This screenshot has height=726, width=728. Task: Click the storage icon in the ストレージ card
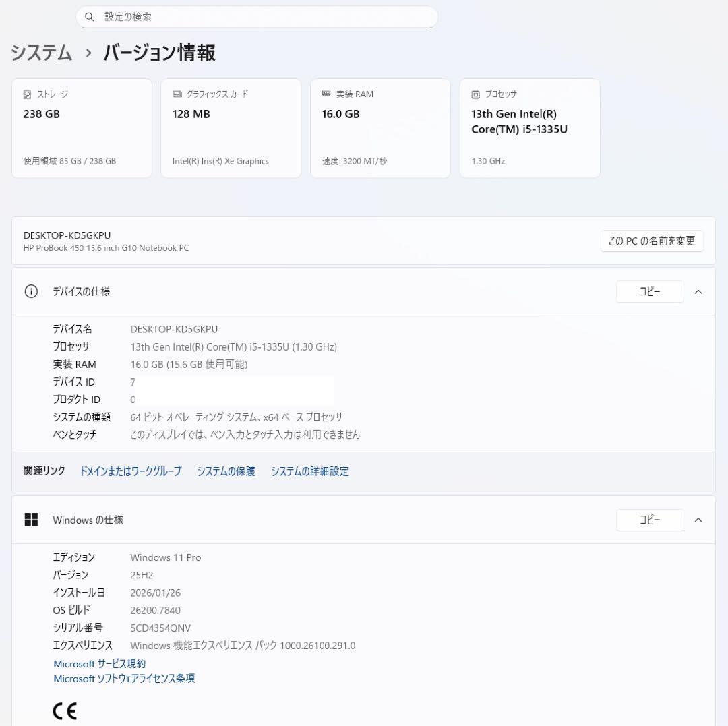(x=27, y=94)
